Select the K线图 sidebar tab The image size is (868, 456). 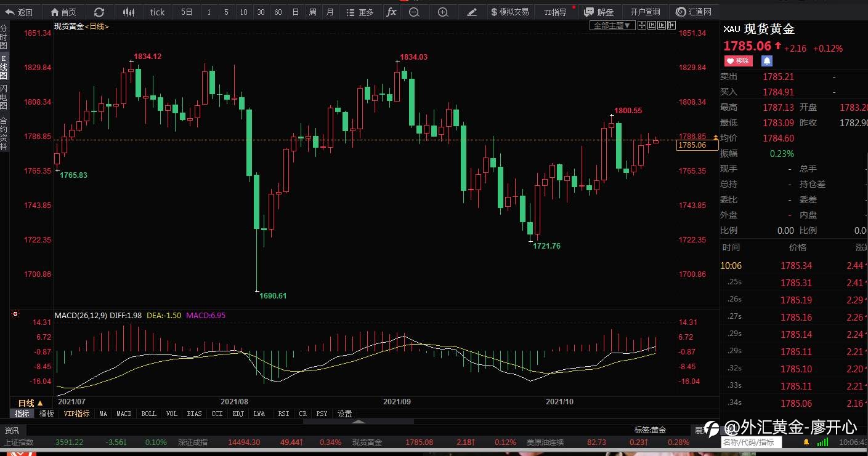pos(4,67)
